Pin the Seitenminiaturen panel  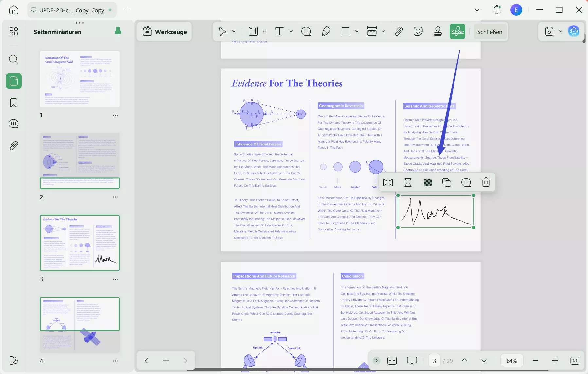point(118,31)
